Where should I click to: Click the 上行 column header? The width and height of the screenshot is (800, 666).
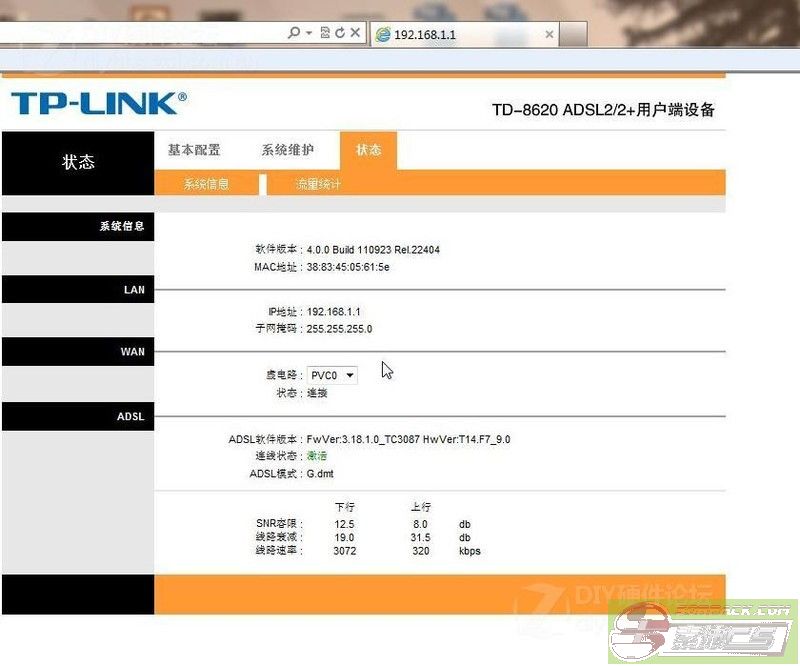421,507
